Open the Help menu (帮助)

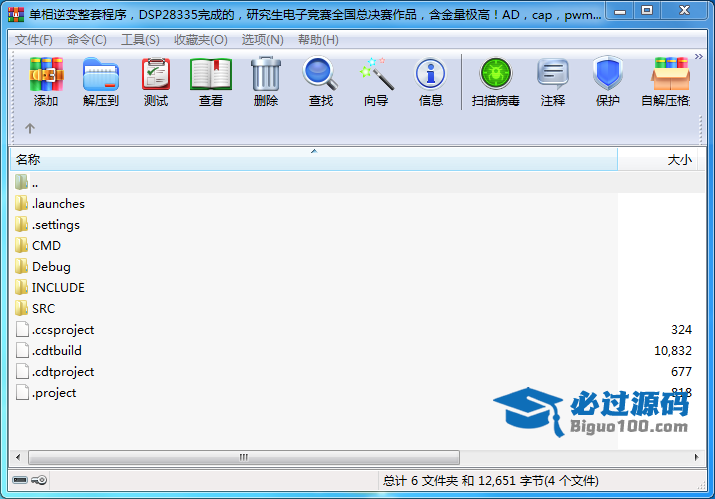click(x=318, y=40)
